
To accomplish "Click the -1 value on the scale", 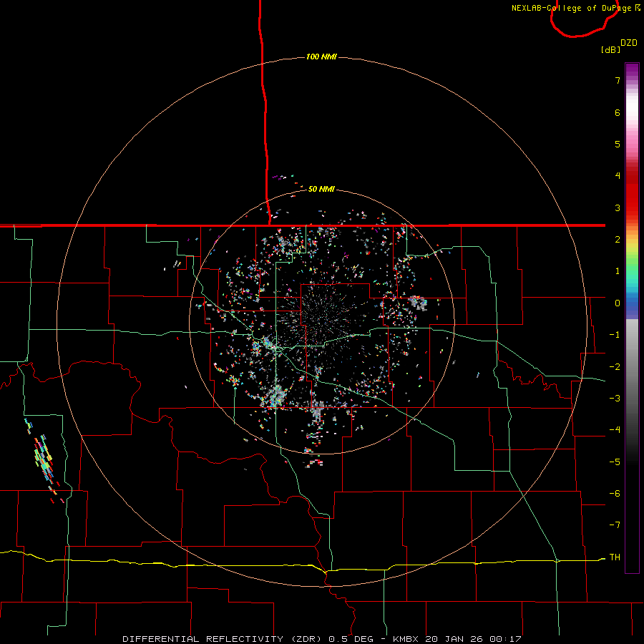I will click(615, 335).
